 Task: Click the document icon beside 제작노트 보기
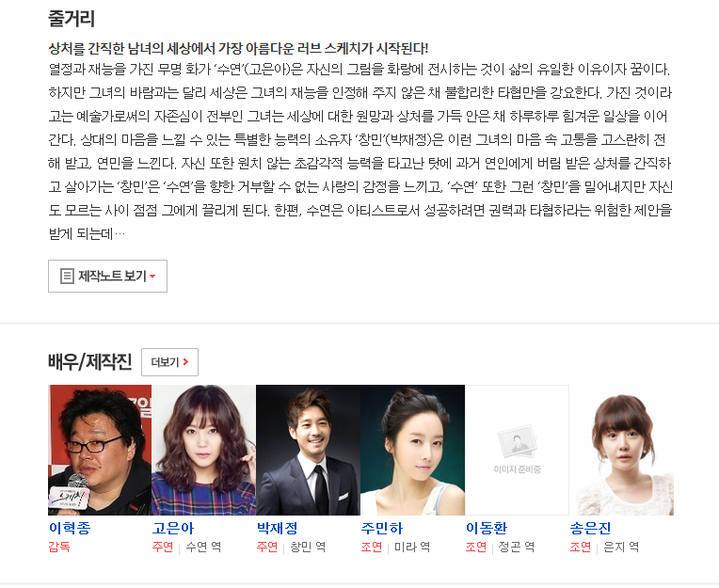click(67, 276)
